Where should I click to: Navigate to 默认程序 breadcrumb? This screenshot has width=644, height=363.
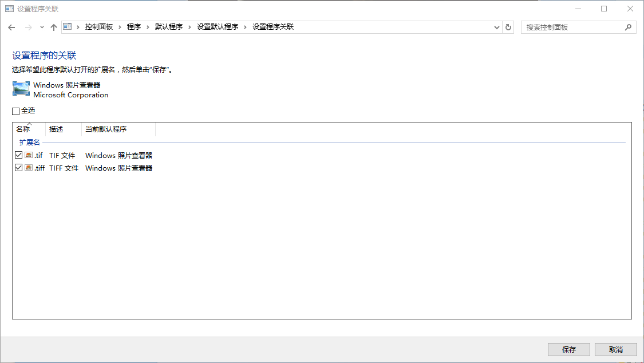[x=169, y=27]
